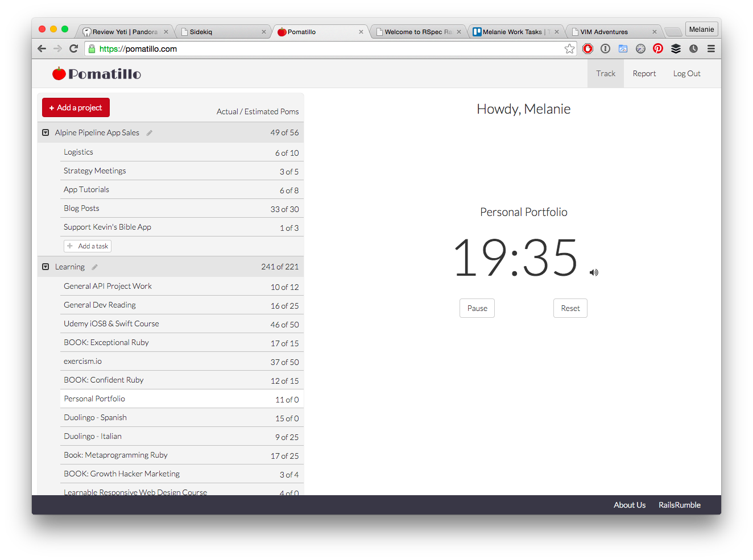
Task: Pause the timer
Action: tap(477, 308)
